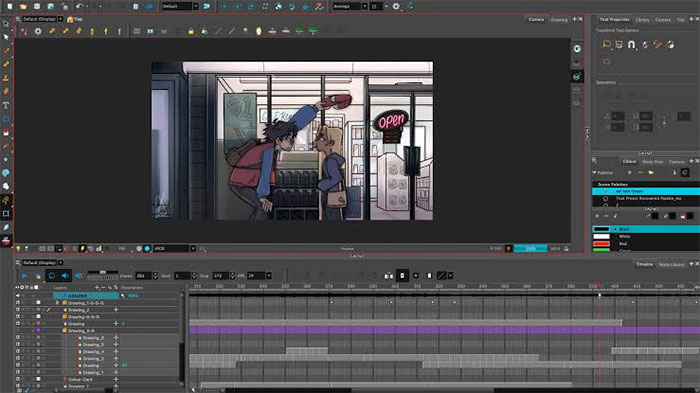Select the Paint bucket tool in left toolbar
Image resolution: width=700 pixels, height=393 pixels.
coord(6,133)
